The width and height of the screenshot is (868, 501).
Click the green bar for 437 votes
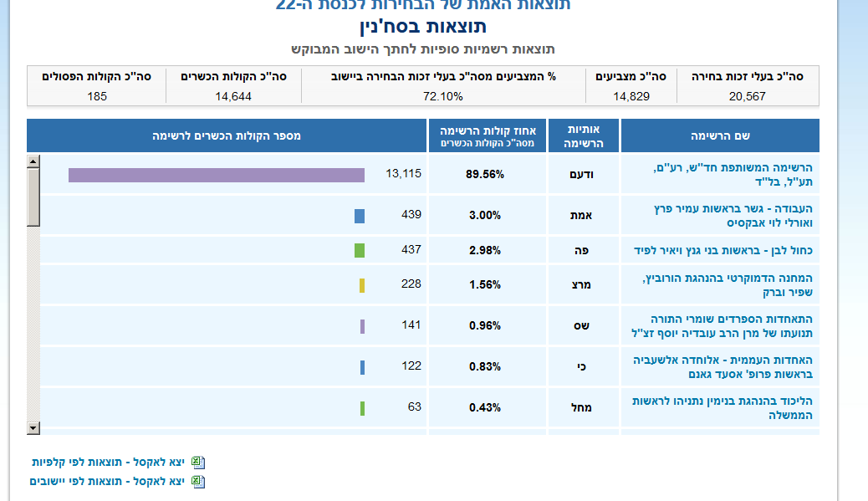click(x=360, y=251)
